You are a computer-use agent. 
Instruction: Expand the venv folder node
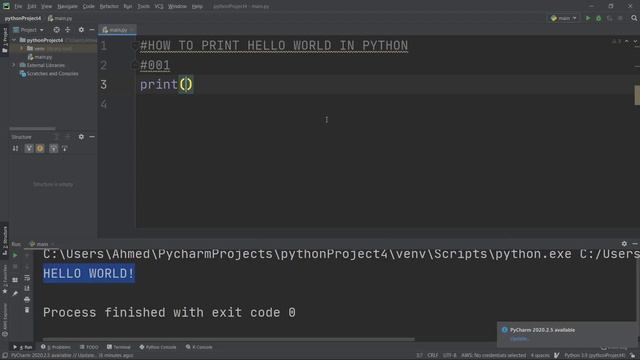coord(22,49)
